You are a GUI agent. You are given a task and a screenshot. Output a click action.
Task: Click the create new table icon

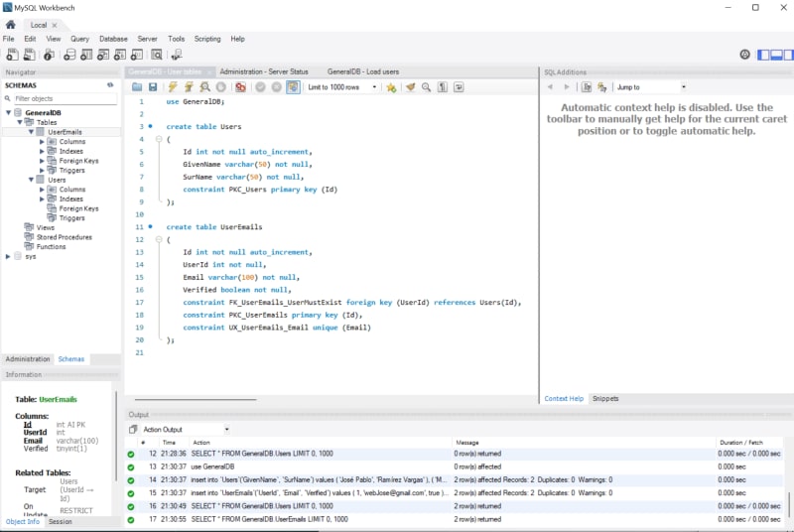click(86, 55)
